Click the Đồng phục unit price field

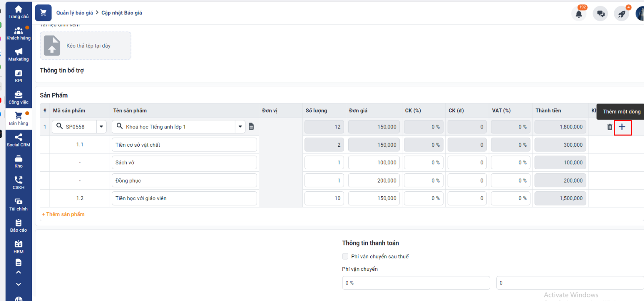click(374, 181)
